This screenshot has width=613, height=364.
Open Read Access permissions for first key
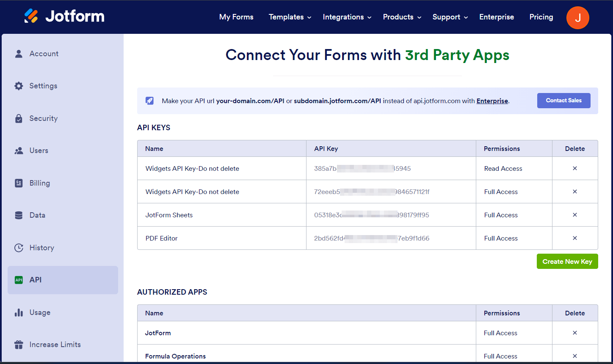(503, 168)
